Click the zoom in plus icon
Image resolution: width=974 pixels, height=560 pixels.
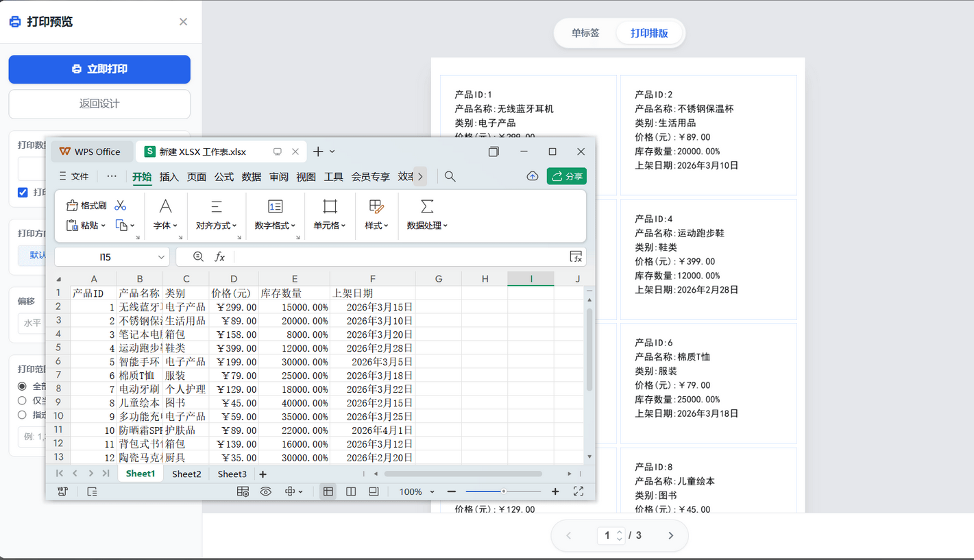555,491
